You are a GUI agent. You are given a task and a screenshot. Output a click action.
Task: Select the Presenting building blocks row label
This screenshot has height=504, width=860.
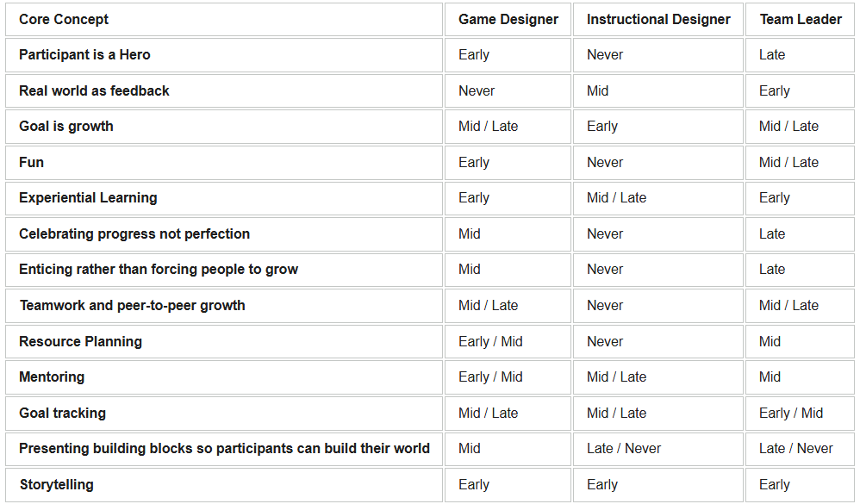pyautogui.click(x=224, y=449)
